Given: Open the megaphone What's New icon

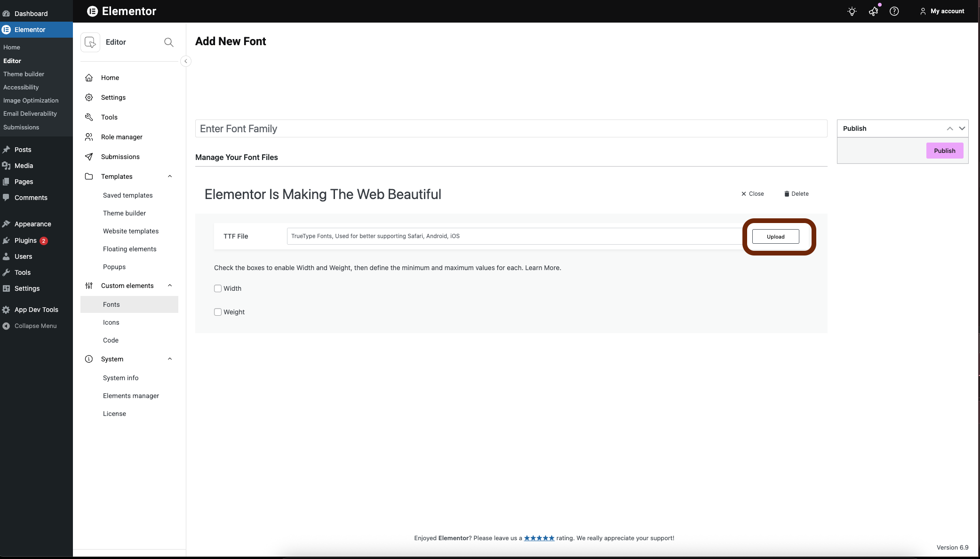Looking at the screenshot, I should (873, 11).
